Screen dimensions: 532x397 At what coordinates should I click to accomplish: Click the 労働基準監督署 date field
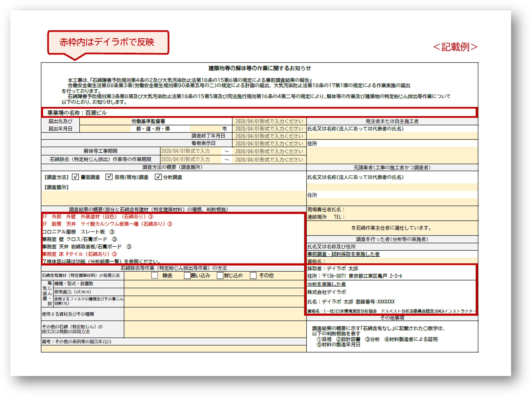click(269, 121)
